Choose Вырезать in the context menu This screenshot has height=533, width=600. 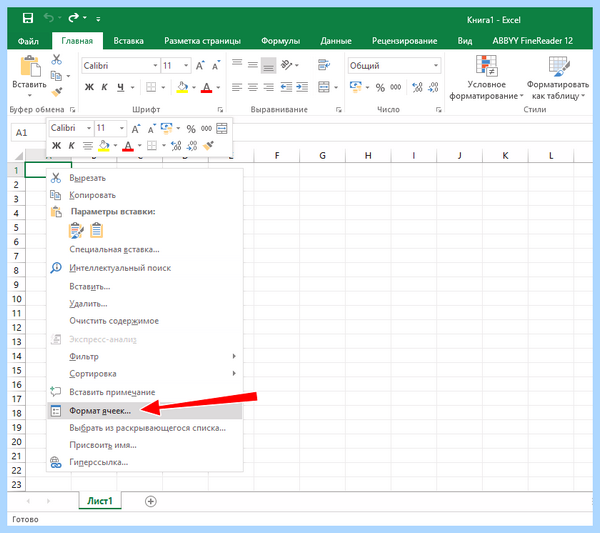[145, 178]
